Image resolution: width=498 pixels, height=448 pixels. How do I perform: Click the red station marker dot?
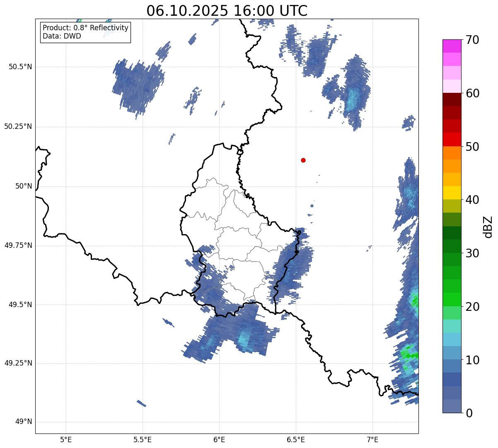pos(303,160)
